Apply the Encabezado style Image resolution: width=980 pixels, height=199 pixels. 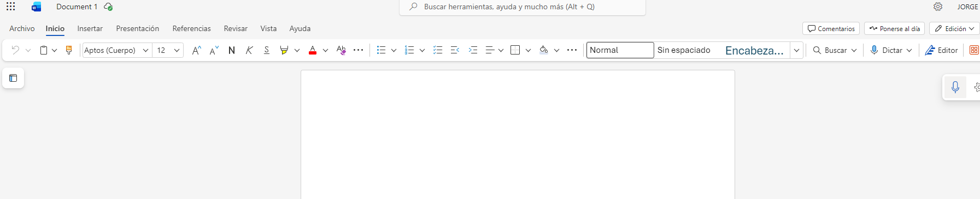click(754, 50)
